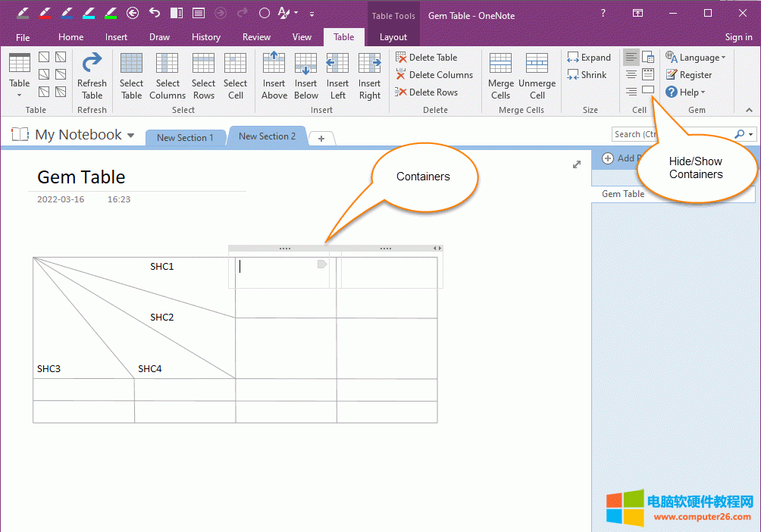
Task: Expand the Language dropdown menu
Action: 696,58
